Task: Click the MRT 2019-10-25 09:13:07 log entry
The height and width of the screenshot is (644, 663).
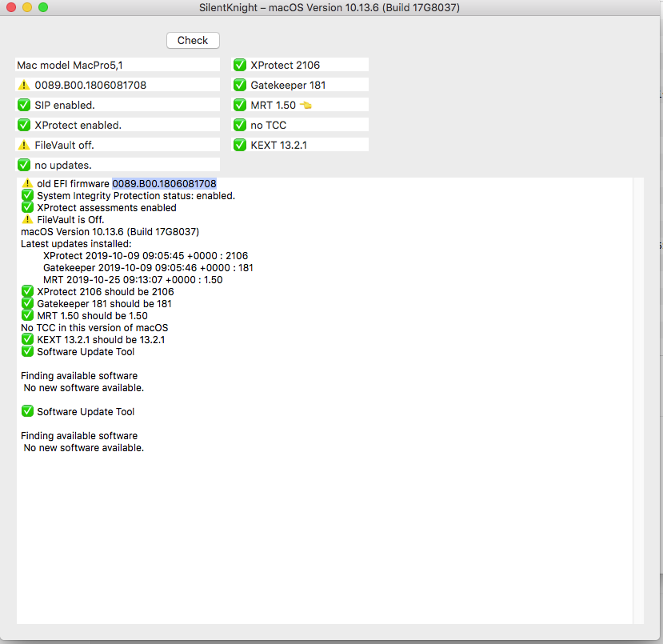Action: point(133,279)
